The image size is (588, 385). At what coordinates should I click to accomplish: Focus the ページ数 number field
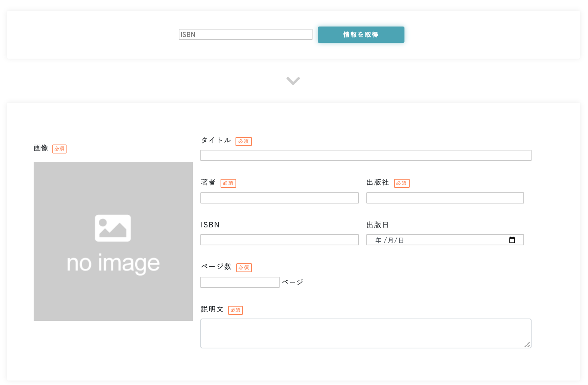[x=240, y=282]
